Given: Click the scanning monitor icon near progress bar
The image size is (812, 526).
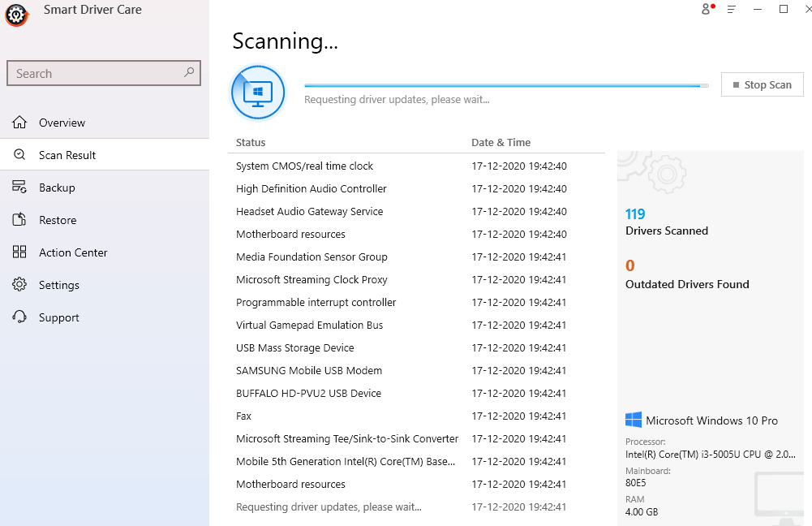Looking at the screenshot, I should tap(258, 92).
